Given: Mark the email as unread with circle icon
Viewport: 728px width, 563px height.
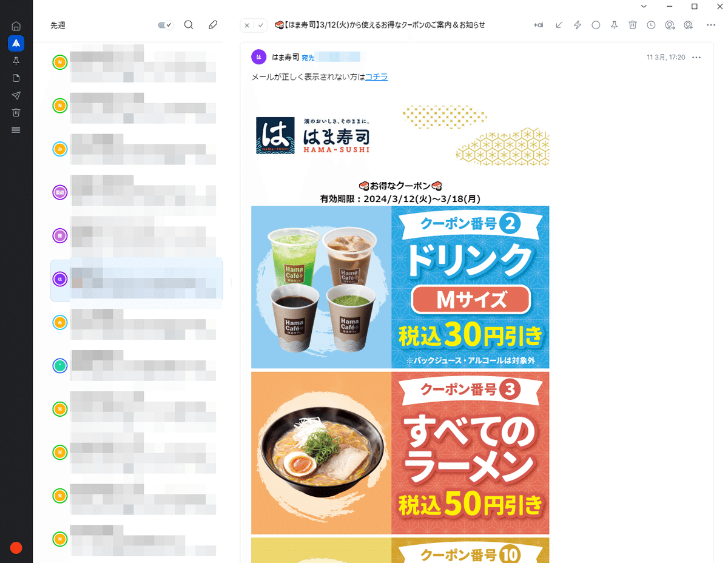Looking at the screenshot, I should (596, 25).
